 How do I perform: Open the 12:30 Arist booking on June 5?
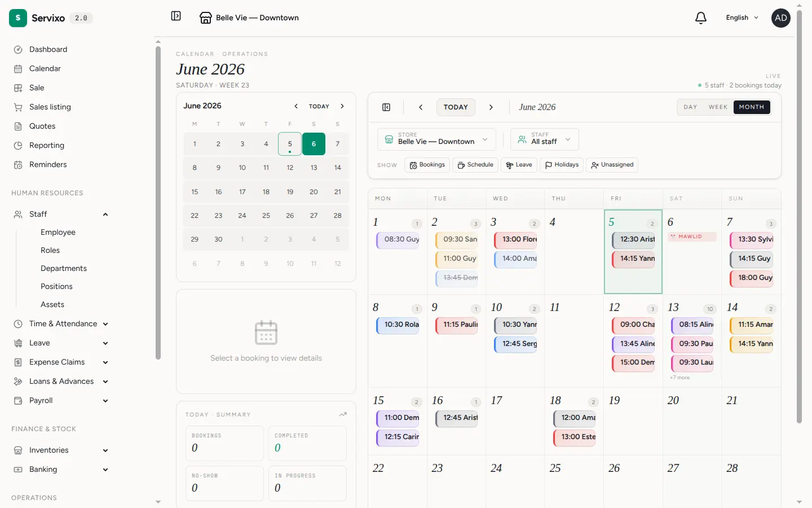(x=634, y=240)
